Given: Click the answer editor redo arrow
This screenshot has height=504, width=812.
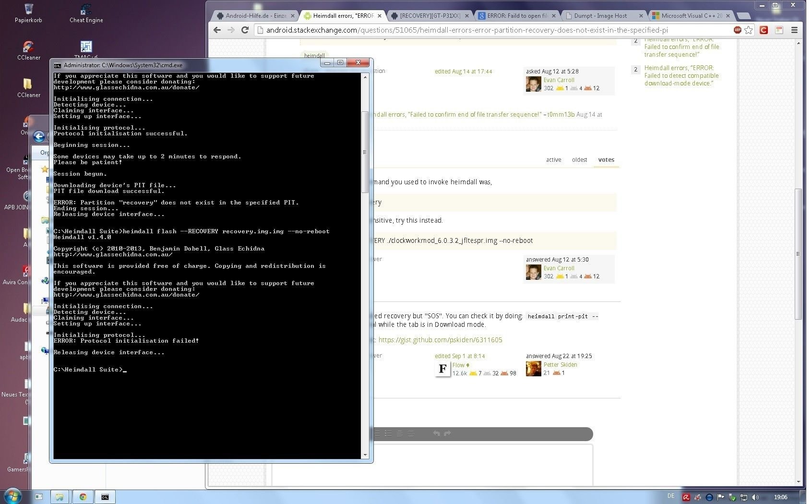Looking at the screenshot, I should click(447, 433).
